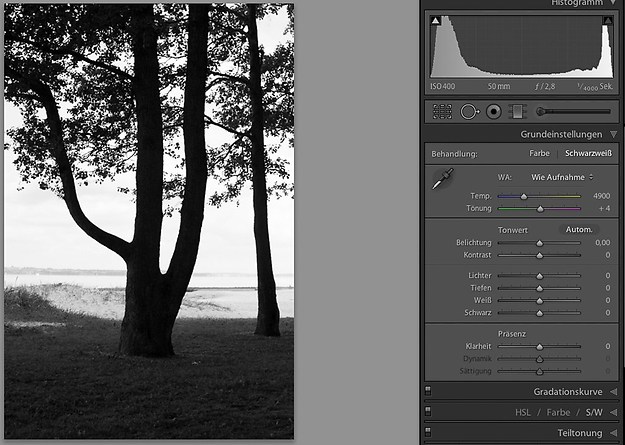Toggle shadow clipping indicator in histogram
Image resolution: width=625 pixels, height=445 pixels.
[x=436, y=21]
